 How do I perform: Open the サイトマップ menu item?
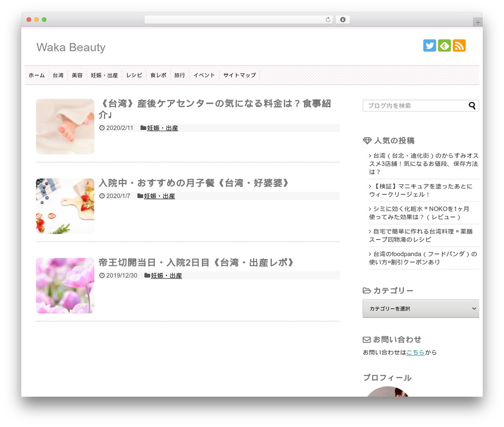[x=239, y=75]
